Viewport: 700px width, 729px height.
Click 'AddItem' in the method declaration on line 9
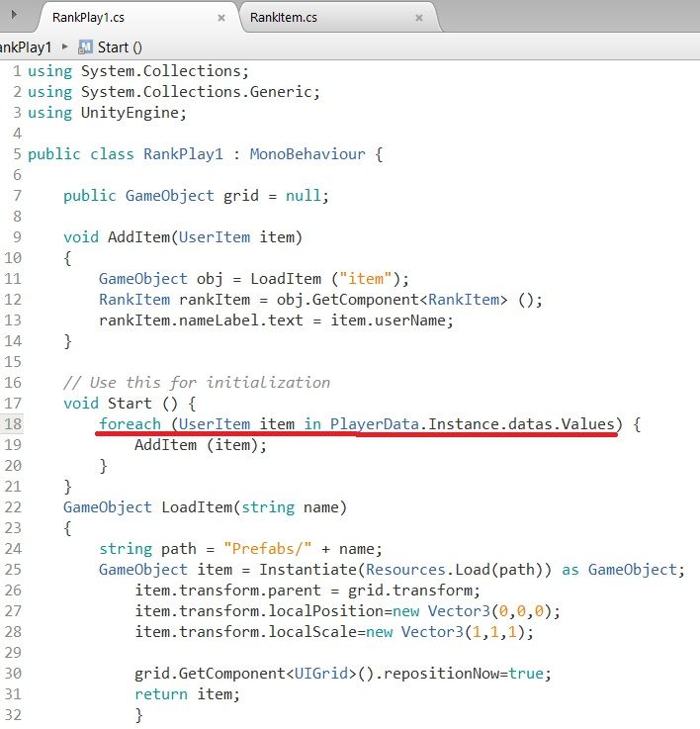[x=138, y=237]
